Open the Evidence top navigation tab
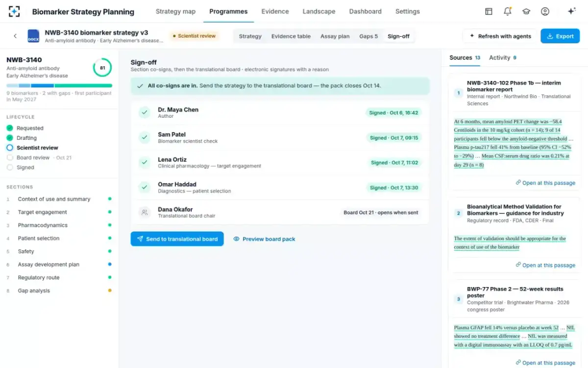The image size is (588, 368). pos(275,11)
